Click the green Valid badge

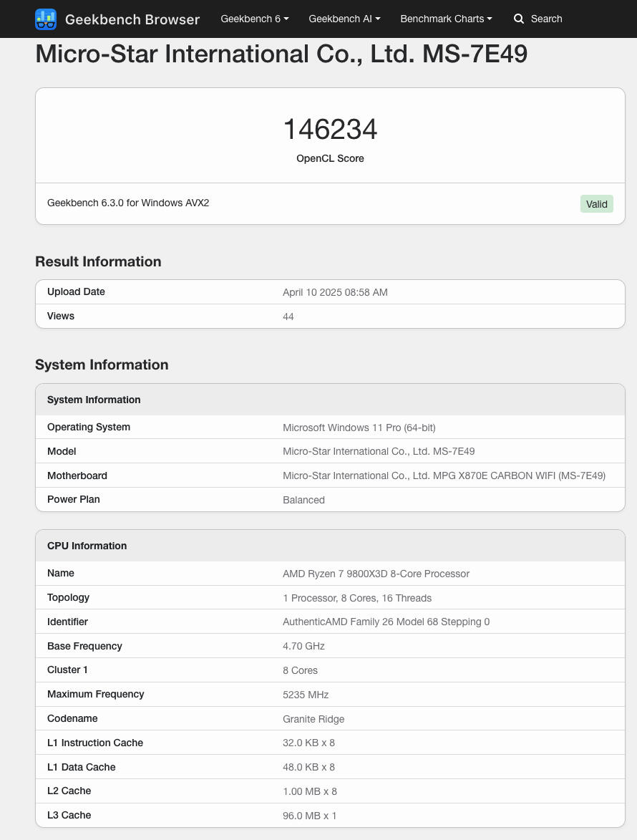(596, 204)
